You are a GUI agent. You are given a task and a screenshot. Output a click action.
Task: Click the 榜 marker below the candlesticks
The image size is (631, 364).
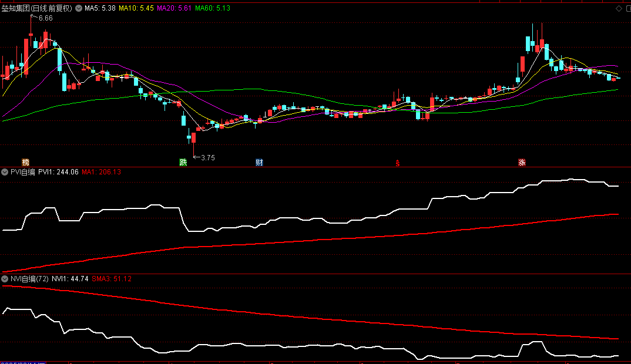click(x=26, y=163)
